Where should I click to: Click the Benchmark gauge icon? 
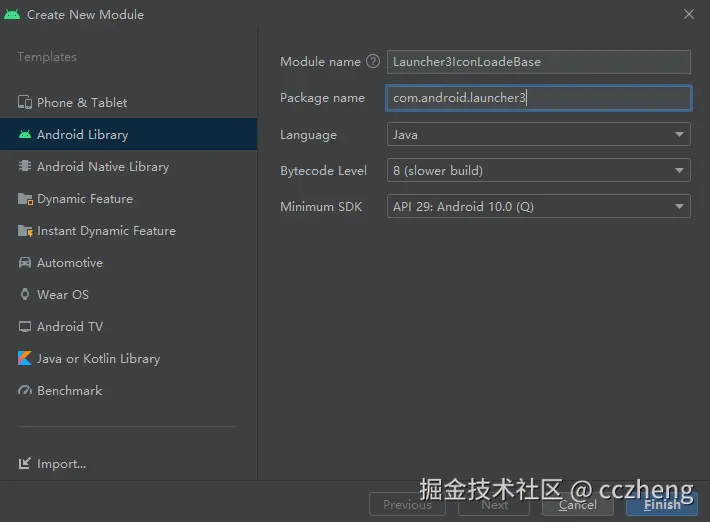pyautogui.click(x=25, y=390)
